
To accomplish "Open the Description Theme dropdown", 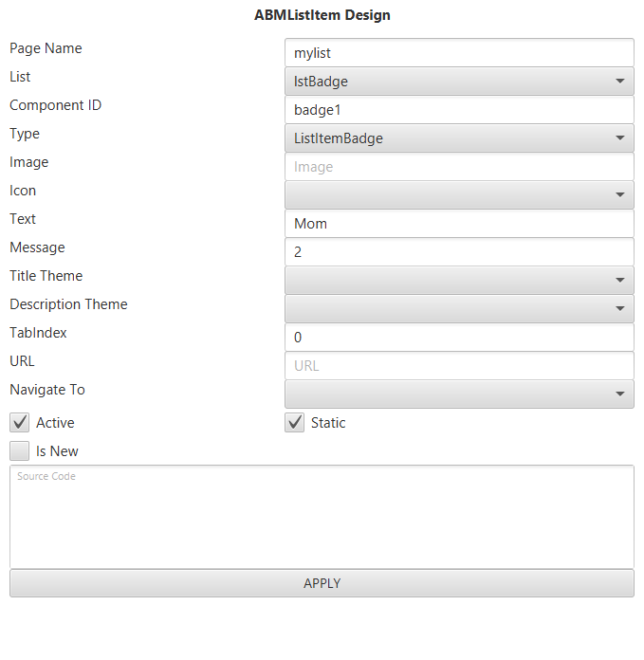I will tap(459, 309).
